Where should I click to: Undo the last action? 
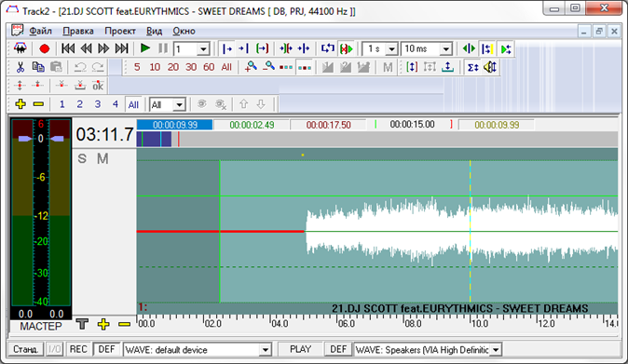[80, 67]
